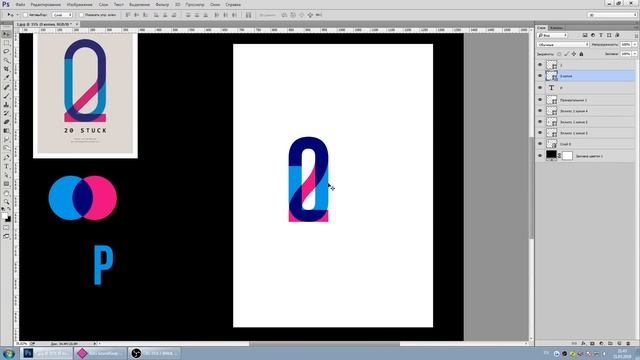This screenshot has width=640, height=360.
Task: Select the Rectangular Marquee tool
Action: pos(6,43)
